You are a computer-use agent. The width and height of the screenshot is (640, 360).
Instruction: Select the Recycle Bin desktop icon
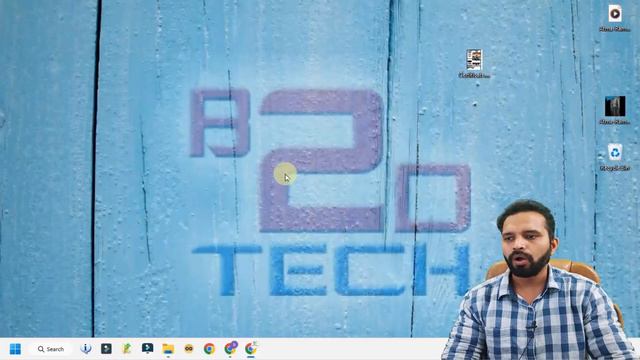615,157
